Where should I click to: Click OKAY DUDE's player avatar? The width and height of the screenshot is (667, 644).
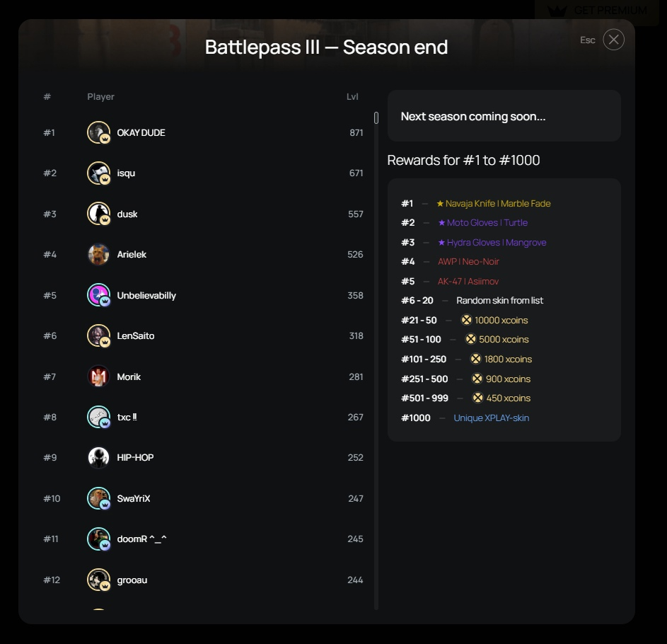point(98,132)
